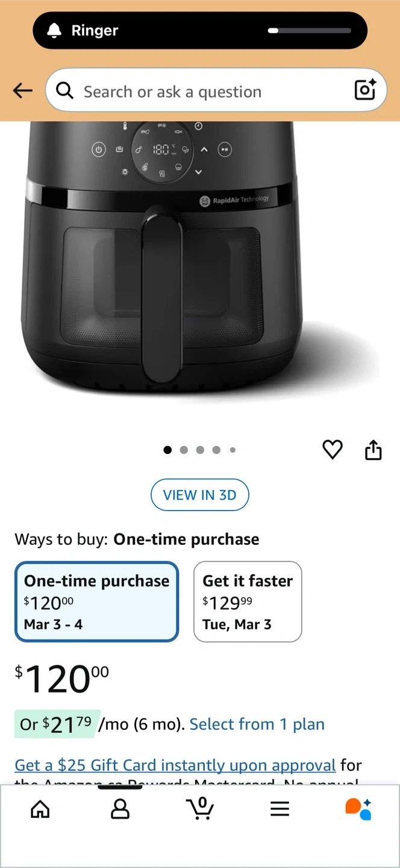Open the account profile tab
Screen dimensions: 400x868
point(120,809)
